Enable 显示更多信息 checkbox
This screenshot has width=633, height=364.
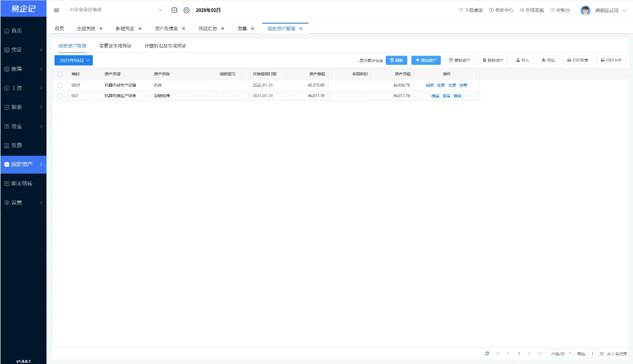click(x=355, y=60)
